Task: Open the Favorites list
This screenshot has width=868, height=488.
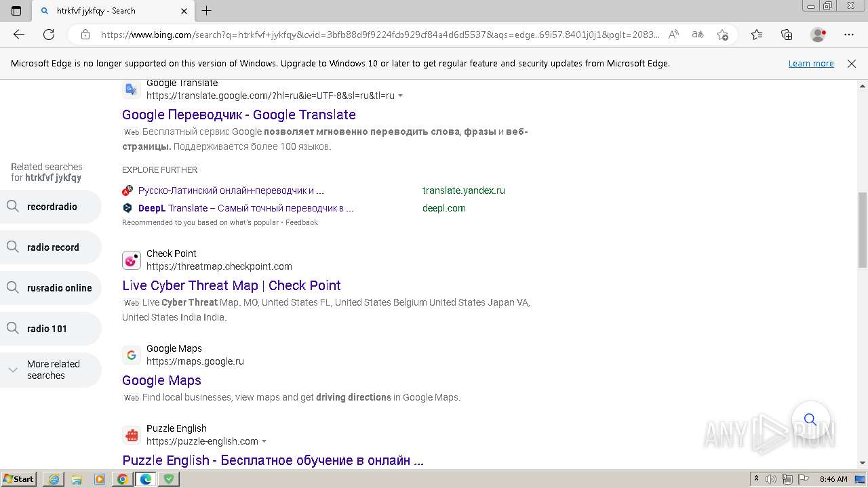Action: coord(757,35)
